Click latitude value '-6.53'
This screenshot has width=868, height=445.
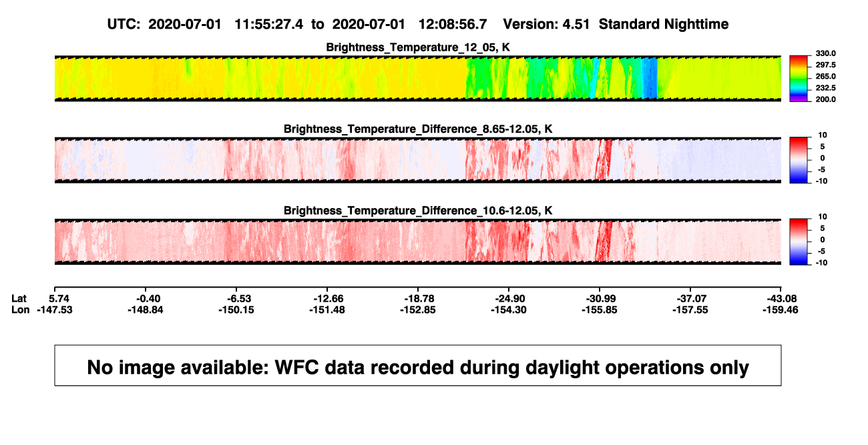point(236,298)
